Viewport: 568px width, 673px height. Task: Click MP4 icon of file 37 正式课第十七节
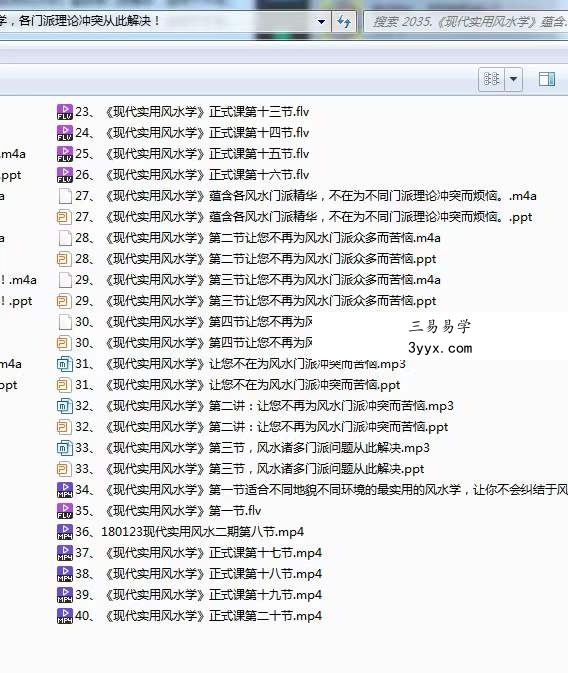click(65, 553)
